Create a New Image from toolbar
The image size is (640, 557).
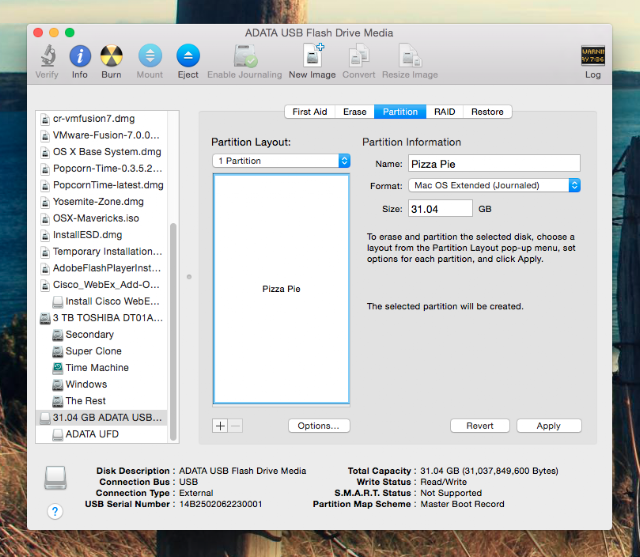pyautogui.click(x=313, y=55)
